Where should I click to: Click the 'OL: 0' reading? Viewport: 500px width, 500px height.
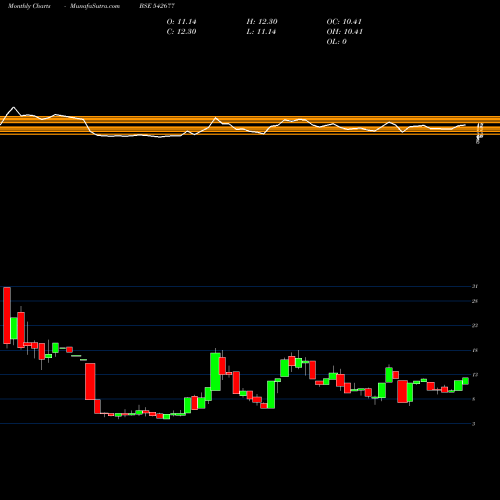click(x=336, y=42)
